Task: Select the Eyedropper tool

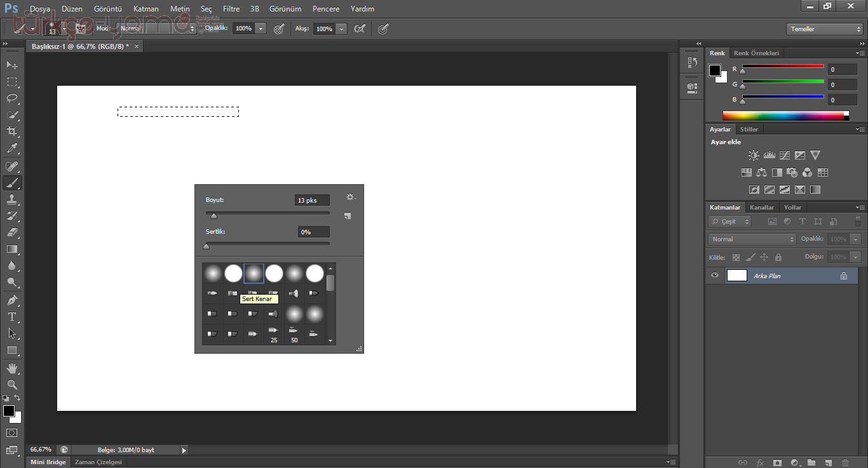Action: (12, 148)
